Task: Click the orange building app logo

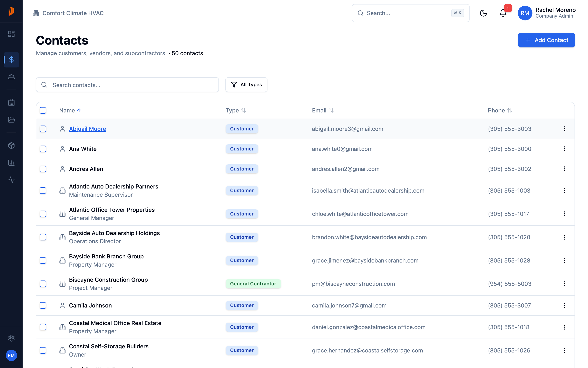Action: point(11,11)
